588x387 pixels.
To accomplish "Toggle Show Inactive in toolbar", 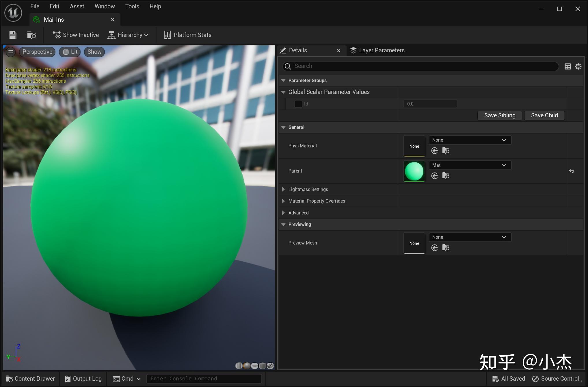I will (76, 35).
